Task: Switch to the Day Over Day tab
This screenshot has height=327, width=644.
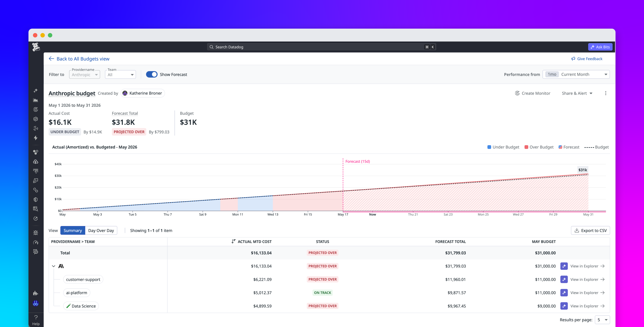Action: tap(101, 230)
